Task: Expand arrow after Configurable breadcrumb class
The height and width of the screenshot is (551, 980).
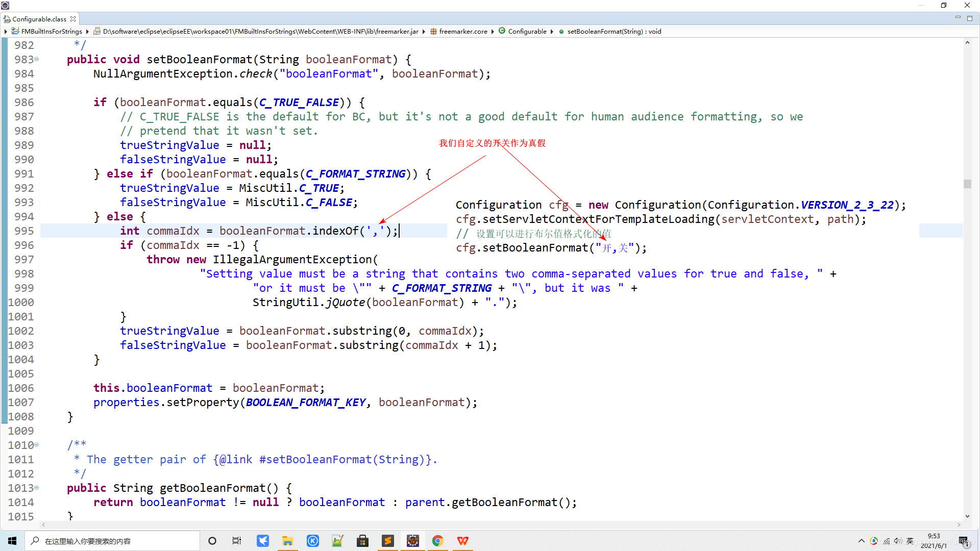Action: [552, 31]
